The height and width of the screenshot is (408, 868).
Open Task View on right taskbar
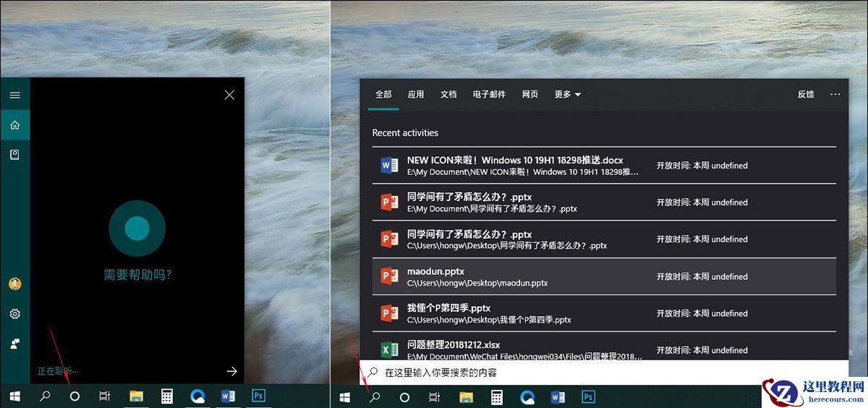coord(435,397)
